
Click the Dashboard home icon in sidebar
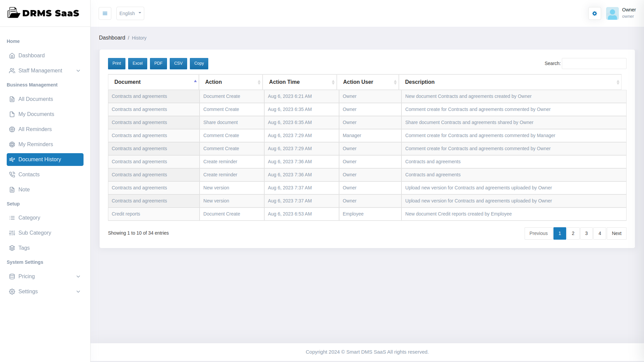(12, 56)
